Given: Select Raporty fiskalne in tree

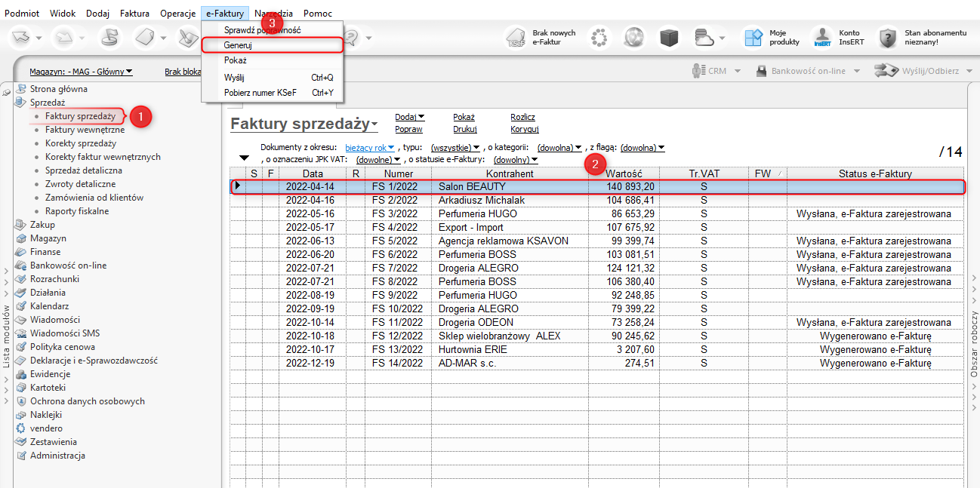Looking at the screenshot, I should pyautogui.click(x=77, y=211).
